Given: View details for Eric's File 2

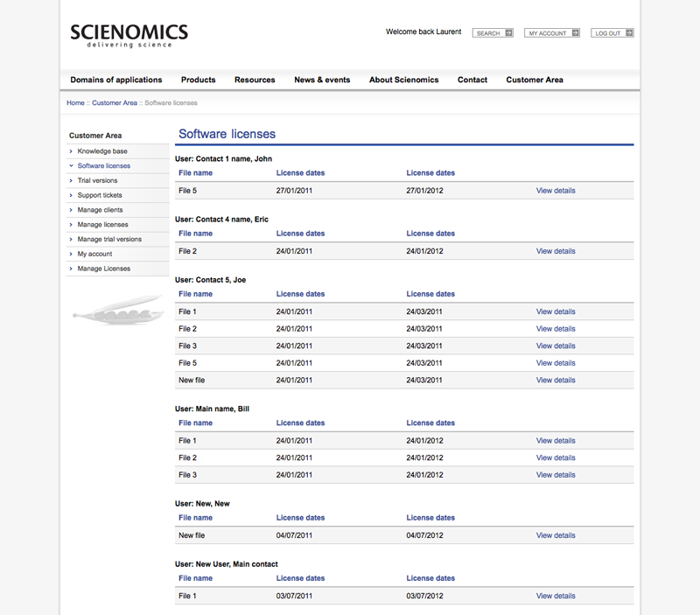Looking at the screenshot, I should coord(556,251).
